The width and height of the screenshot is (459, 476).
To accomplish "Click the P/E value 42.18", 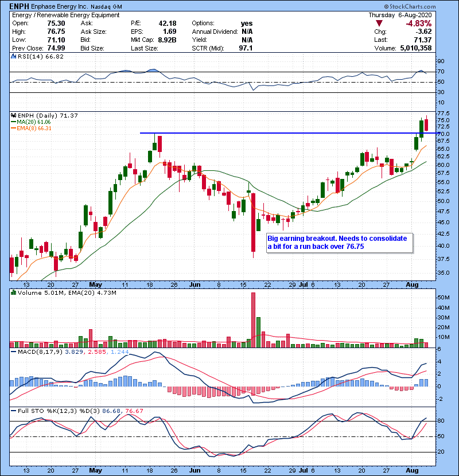I will pos(168,24).
